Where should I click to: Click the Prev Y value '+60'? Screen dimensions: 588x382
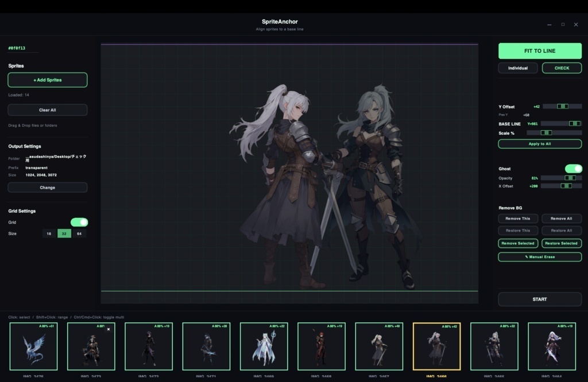[526, 115]
